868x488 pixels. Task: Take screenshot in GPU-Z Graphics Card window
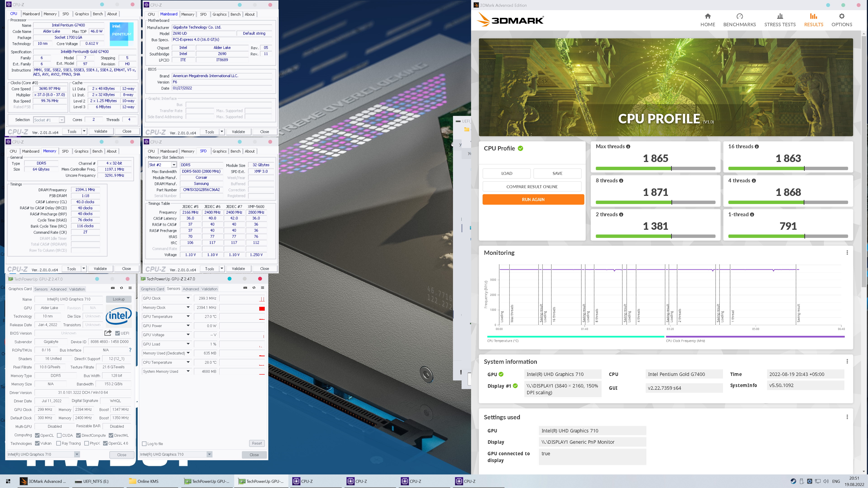pyautogui.click(x=113, y=288)
